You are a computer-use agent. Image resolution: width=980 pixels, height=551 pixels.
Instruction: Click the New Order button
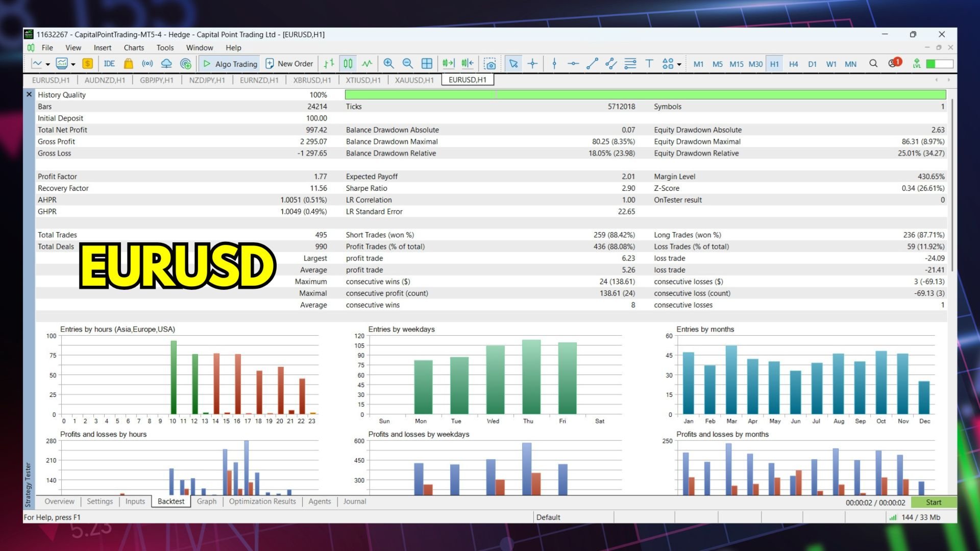click(x=289, y=64)
